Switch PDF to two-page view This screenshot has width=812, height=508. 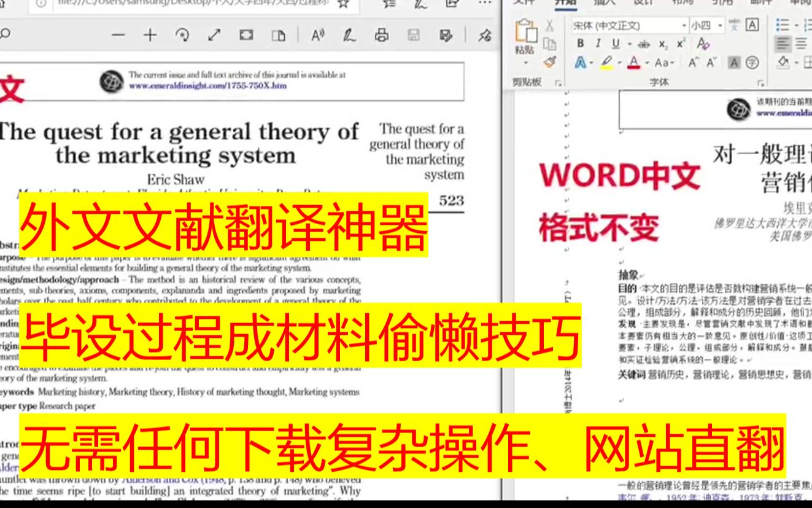[x=279, y=35]
